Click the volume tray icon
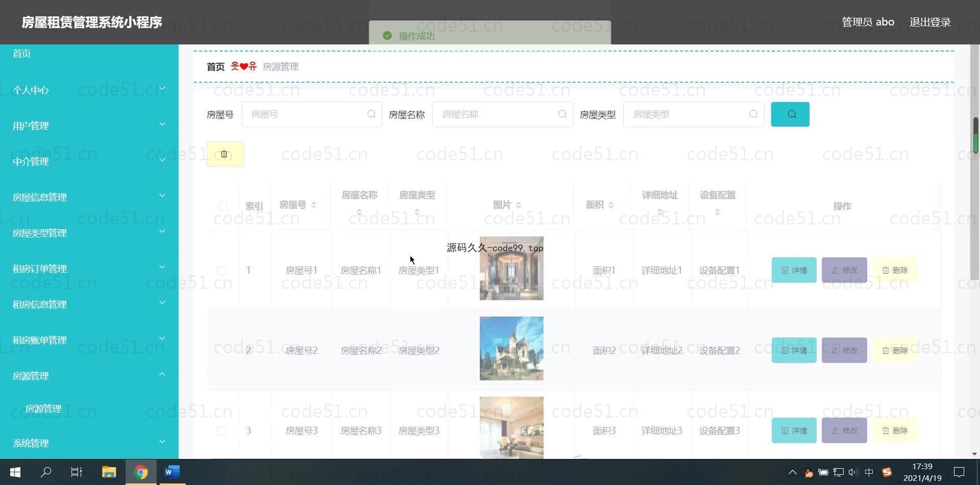The height and width of the screenshot is (485, 980). pos(853,472)
